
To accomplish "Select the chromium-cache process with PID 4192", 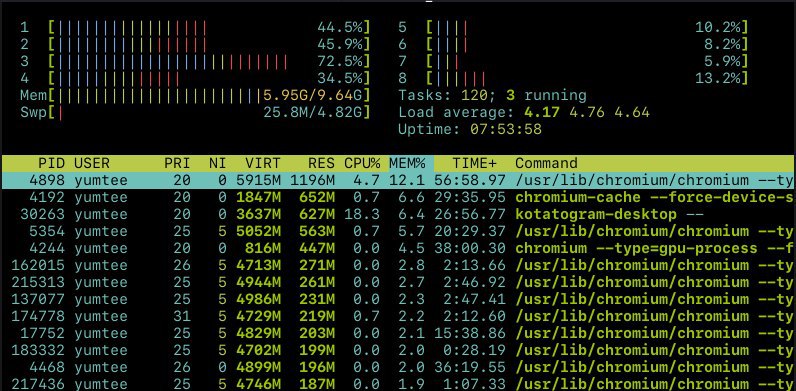I will coord(398,198).
